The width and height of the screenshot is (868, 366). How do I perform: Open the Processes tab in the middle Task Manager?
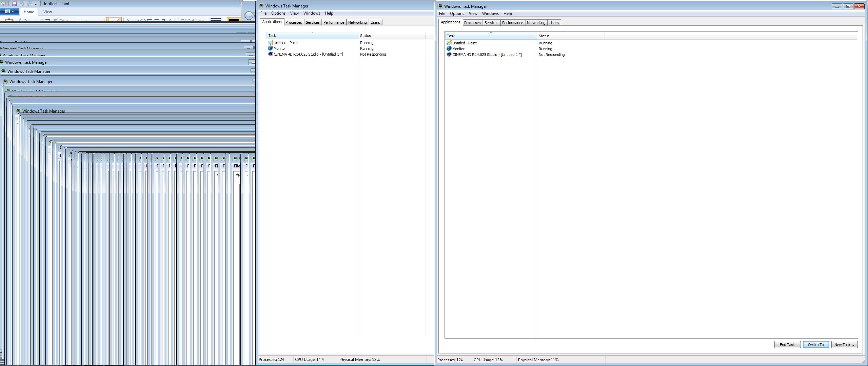pos(293,22)
